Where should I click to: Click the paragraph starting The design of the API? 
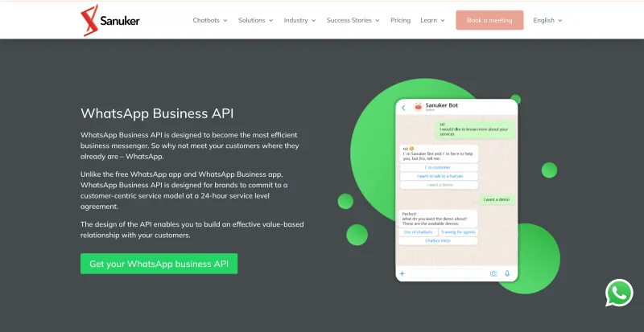coord(192,230)
